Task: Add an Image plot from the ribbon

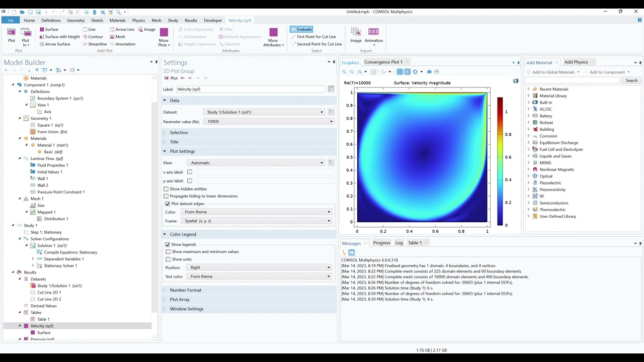Action: tap(147, 29)
